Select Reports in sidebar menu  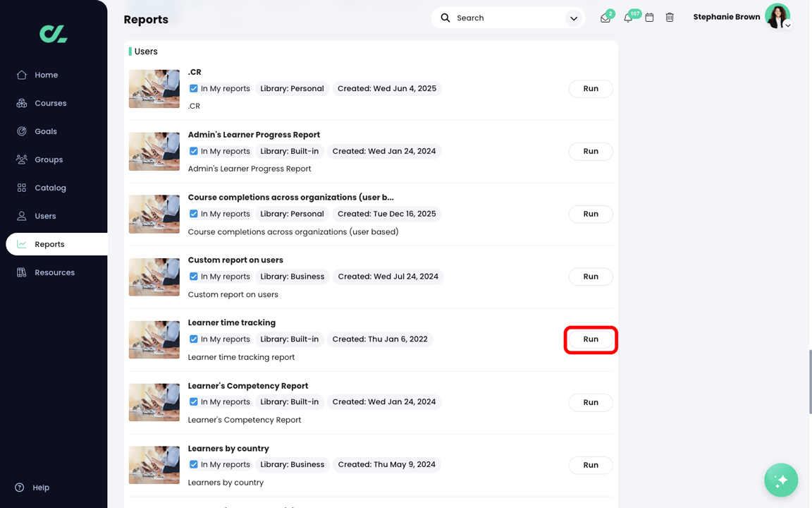pyautogui.click(x=50, y=244)
